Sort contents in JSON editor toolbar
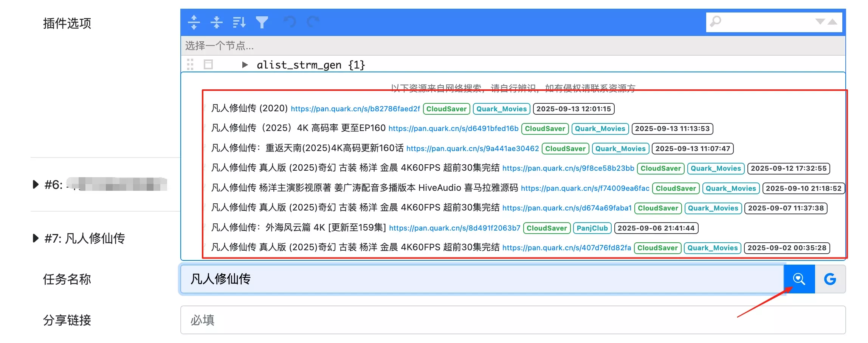Image resolution: width=868 pixels, height=343 pixels. tap(239, 22)
